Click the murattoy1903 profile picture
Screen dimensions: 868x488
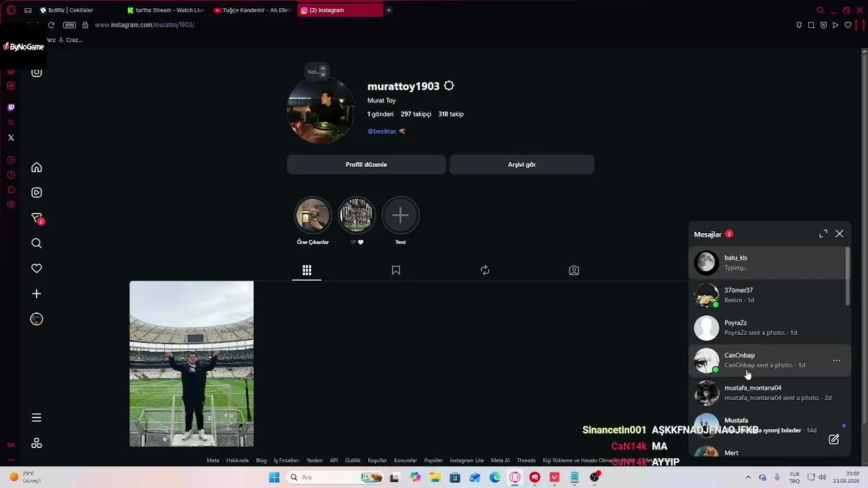[x=321, y=110]
